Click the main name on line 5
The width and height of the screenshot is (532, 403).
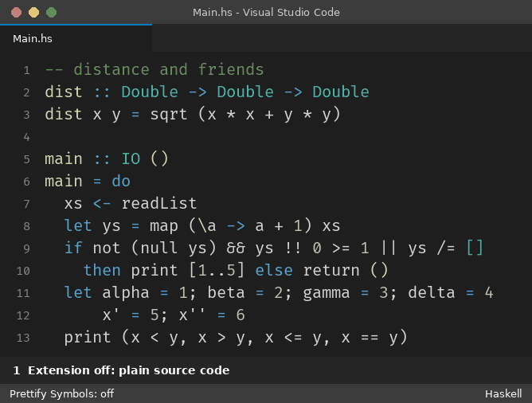pyautogui.click(x=64, y=158)
